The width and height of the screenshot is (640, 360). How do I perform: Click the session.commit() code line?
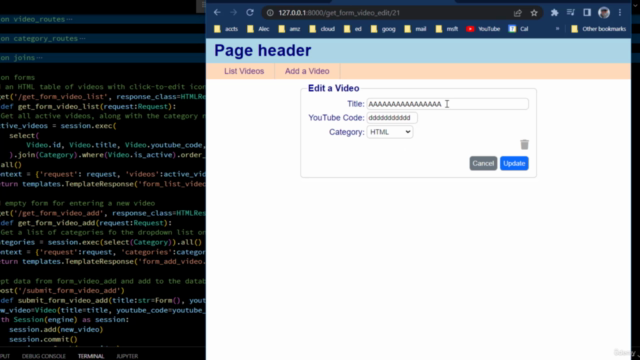(43, 339)
